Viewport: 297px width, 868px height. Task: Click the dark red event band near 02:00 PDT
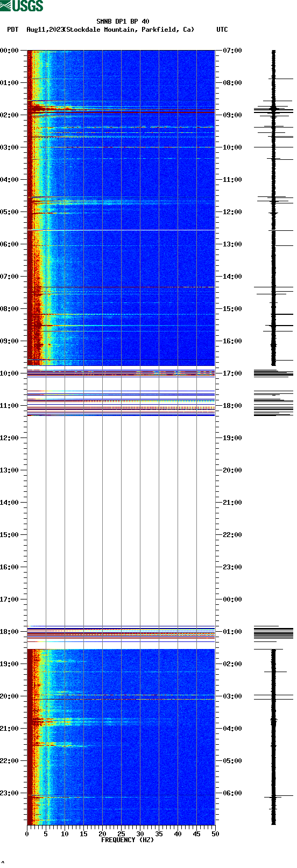tap(121, 112)
